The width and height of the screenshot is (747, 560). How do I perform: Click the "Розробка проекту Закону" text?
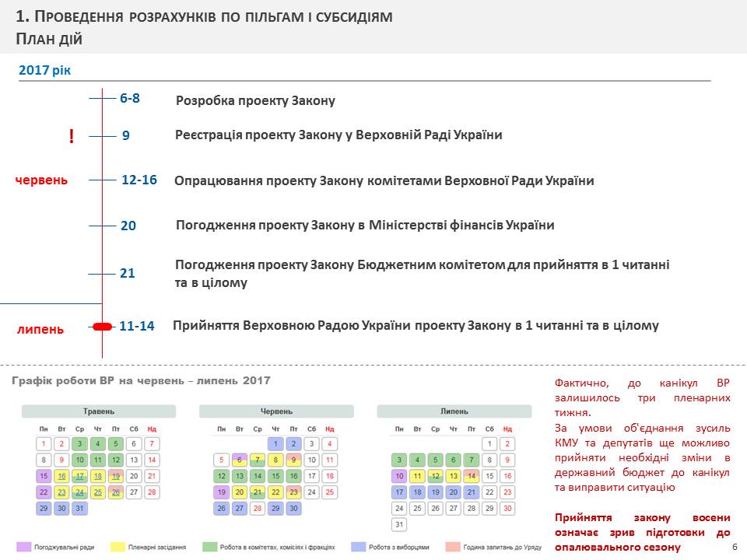pos(255,100)
